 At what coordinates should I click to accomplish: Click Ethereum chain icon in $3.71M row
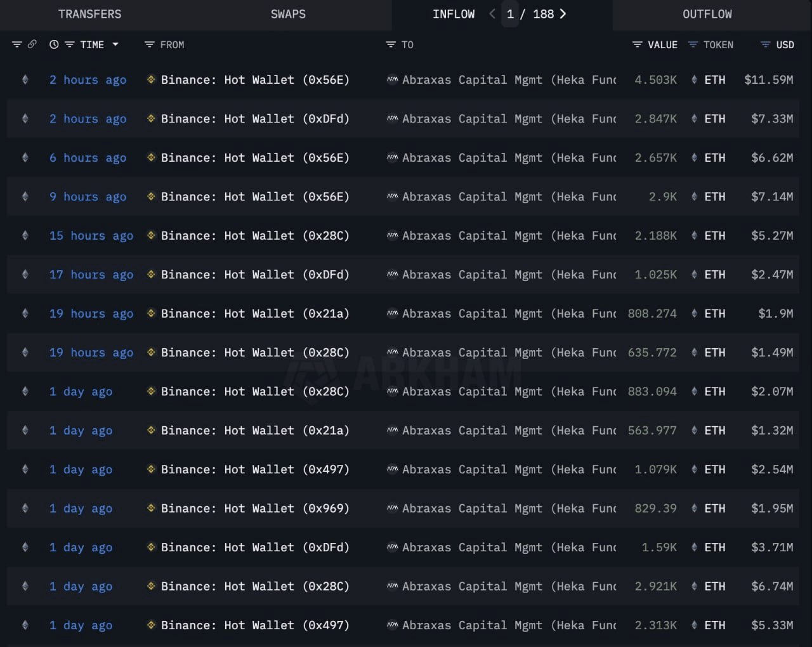(x=25, y=547)
